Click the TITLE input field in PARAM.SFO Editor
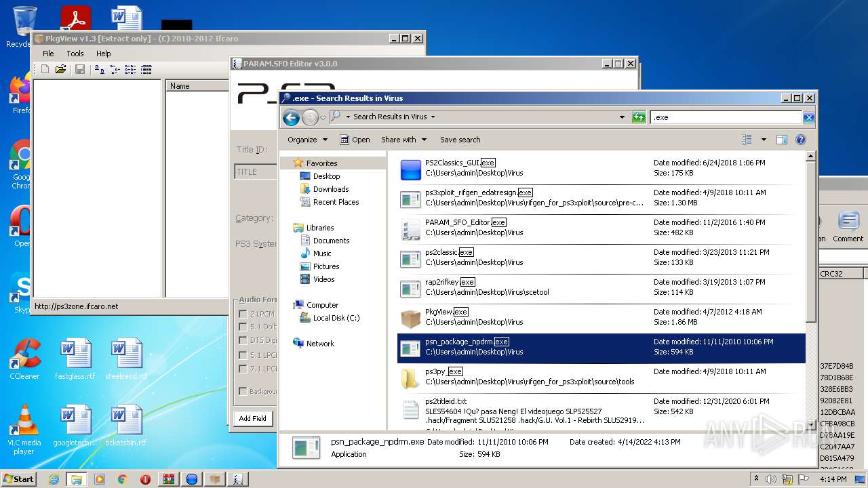This screenshot has width=868, height=488. tap(256, 172)
